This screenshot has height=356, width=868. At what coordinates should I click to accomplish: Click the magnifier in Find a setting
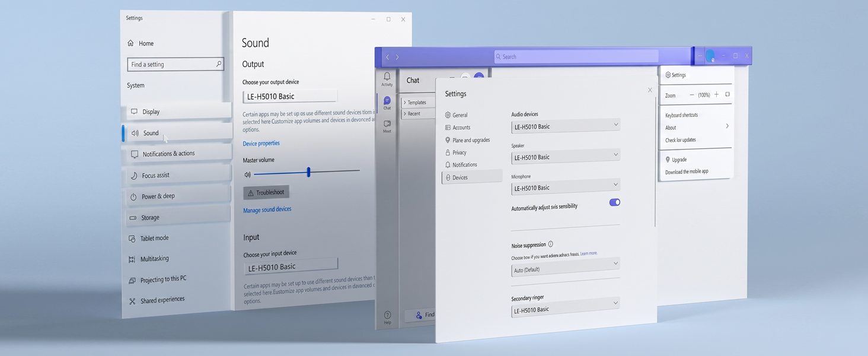point(219,63)
